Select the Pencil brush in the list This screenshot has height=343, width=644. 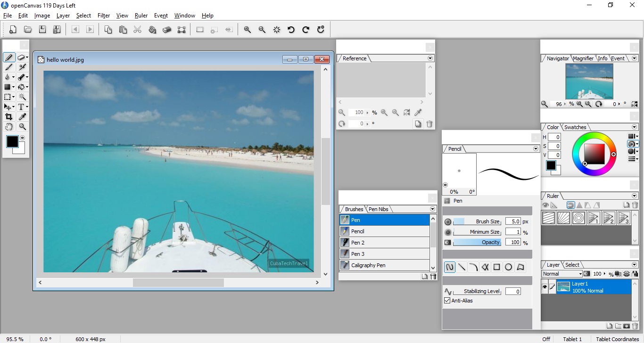[385, 231]
